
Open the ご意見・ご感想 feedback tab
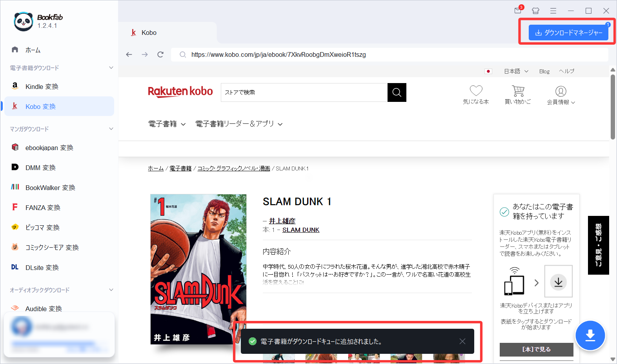598,245
